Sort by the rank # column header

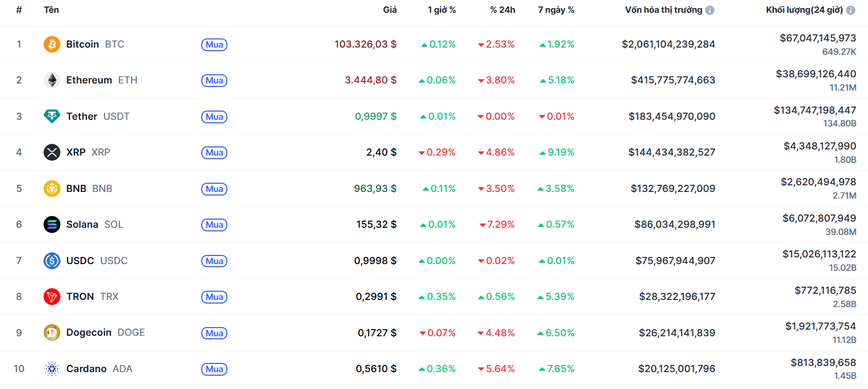pos(19,10)
